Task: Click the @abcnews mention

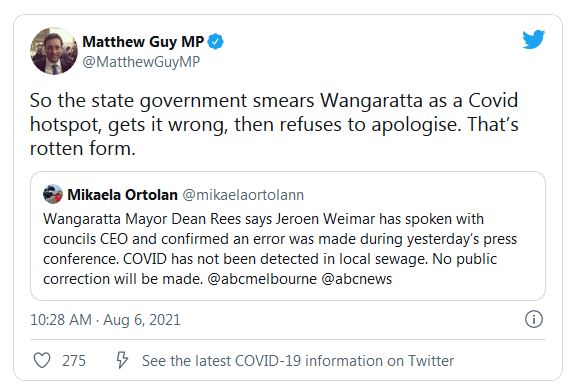Action: pos(356,279)
